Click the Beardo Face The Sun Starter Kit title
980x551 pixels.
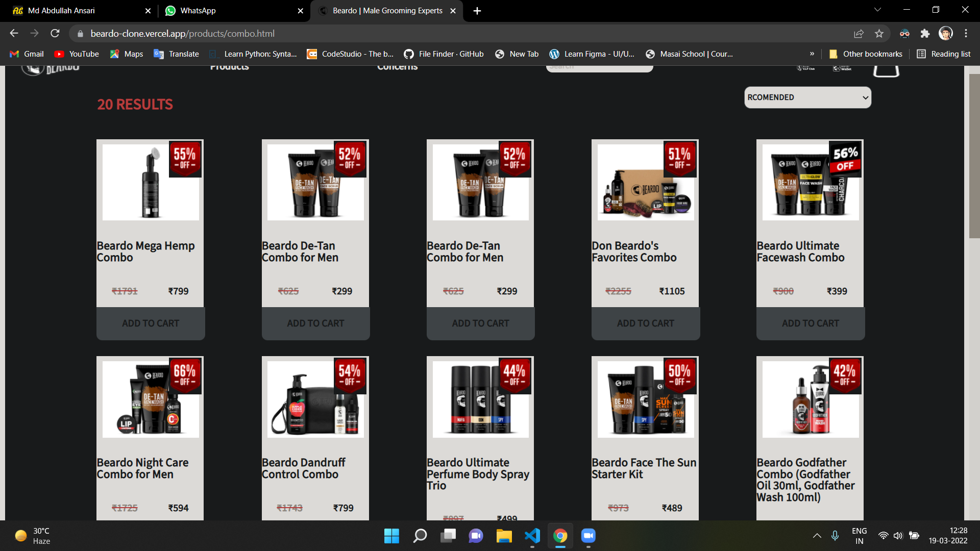point(644,468)
